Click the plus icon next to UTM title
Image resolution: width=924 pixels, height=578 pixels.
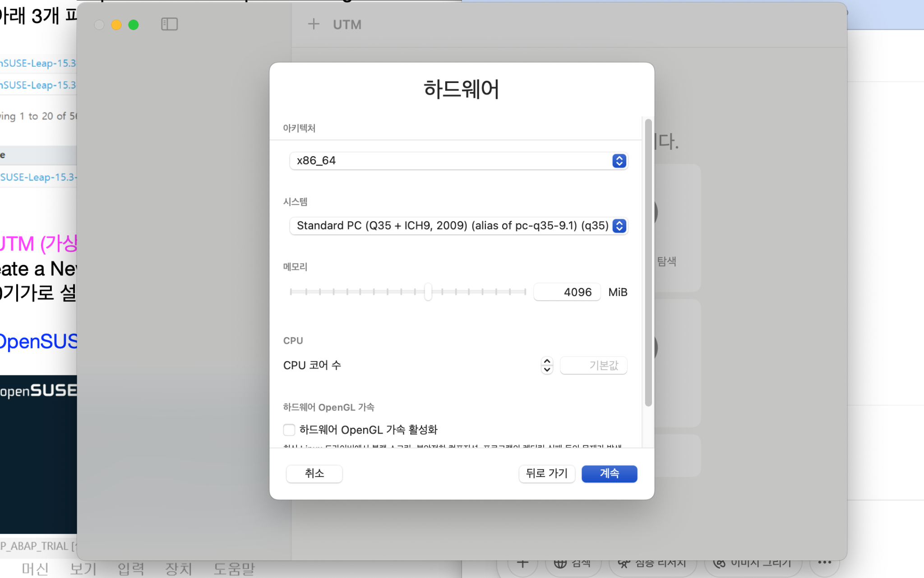[x=314, y=24]
